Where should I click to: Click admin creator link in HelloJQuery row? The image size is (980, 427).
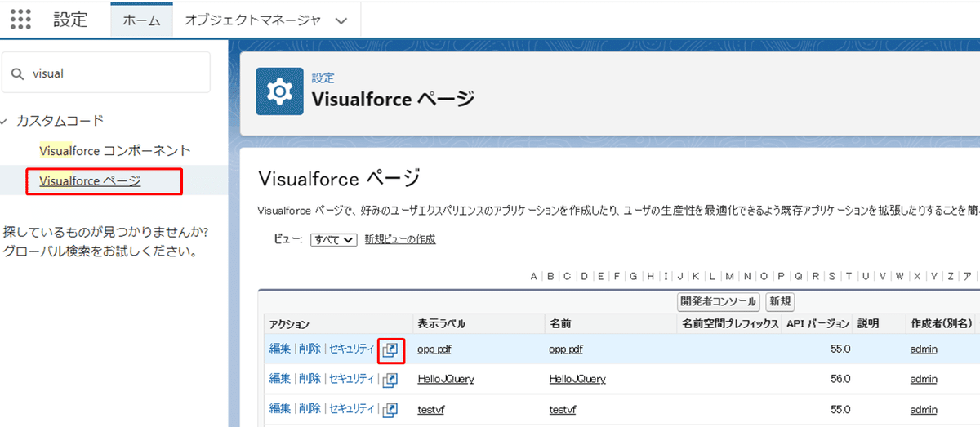[x=924, y=379]
